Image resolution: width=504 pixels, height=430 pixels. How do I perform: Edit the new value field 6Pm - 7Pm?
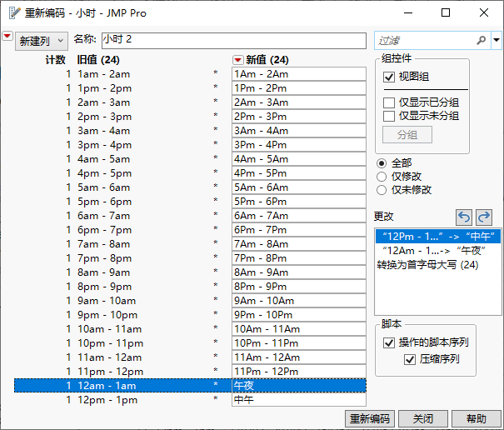tap(299, 230)
